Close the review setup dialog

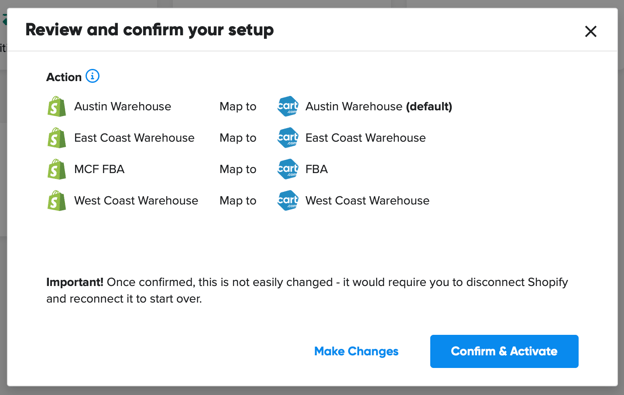(591, 31)
